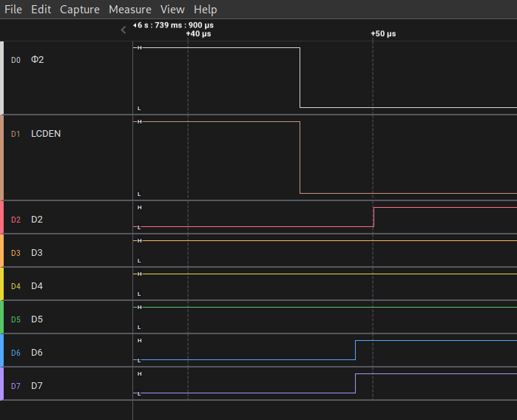Select the LCDEN channel name
Viewport: 517px width, 420px height.
pos(46,134)
